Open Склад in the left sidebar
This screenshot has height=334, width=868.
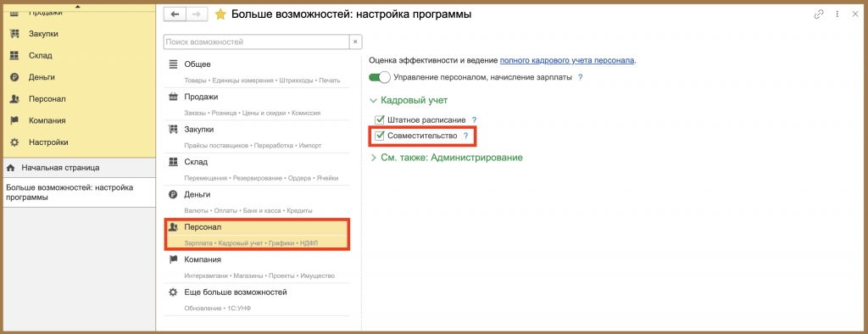pyautogui.click(x=41, y=55)
